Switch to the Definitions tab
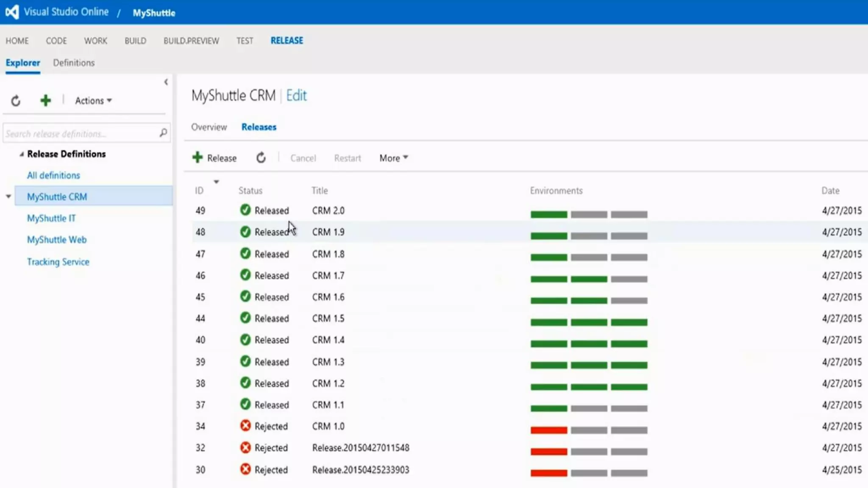 74,63
